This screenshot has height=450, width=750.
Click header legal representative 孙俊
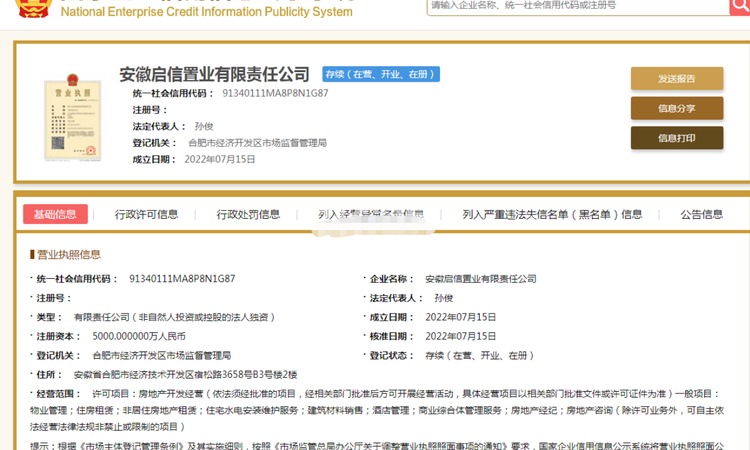click(204, 126)
